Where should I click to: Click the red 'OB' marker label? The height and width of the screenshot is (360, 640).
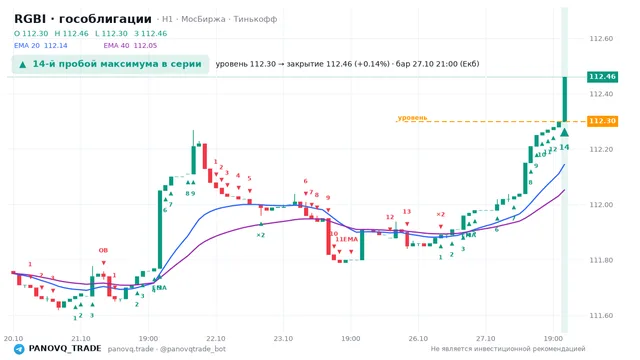[103, 251]
